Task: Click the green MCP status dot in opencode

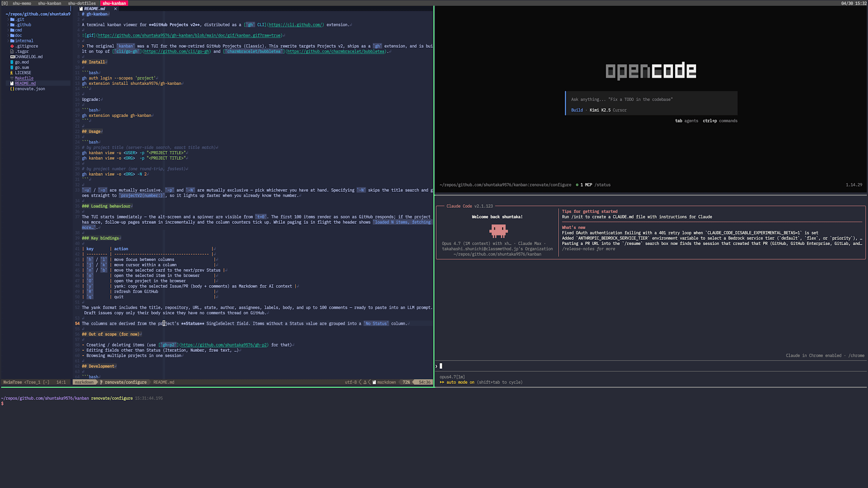Action: pyautogui.click(x=577, y=185)
